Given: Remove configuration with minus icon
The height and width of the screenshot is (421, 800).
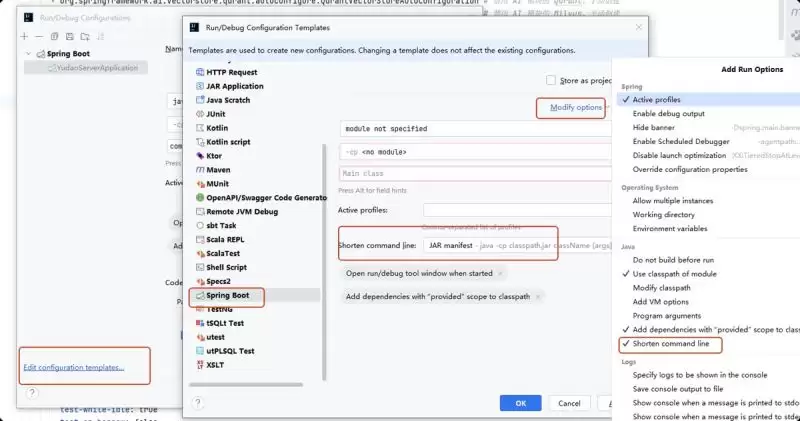Looking at the screenshot, I should pyautogui.click(x=39, y=36).
